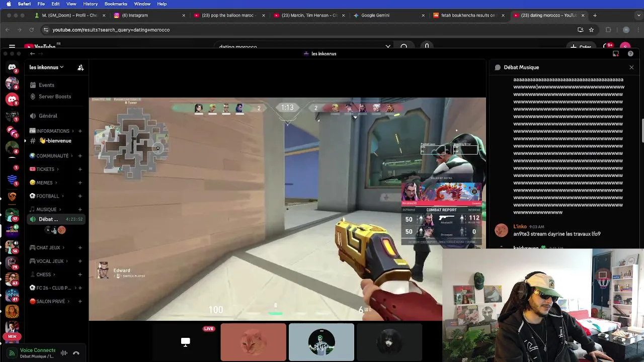Toggle the FOOTBALL category
This screenshot has width=644, height=362.
47,196
